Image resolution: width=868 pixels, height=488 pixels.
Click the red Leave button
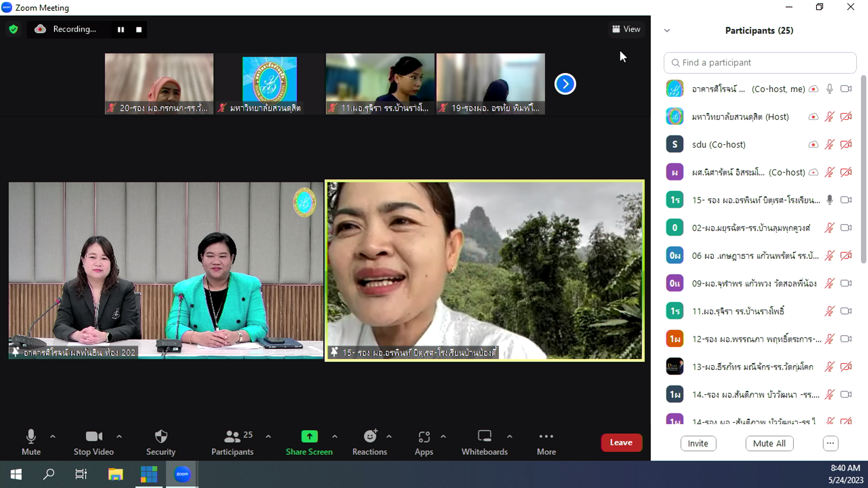point(621,442)
